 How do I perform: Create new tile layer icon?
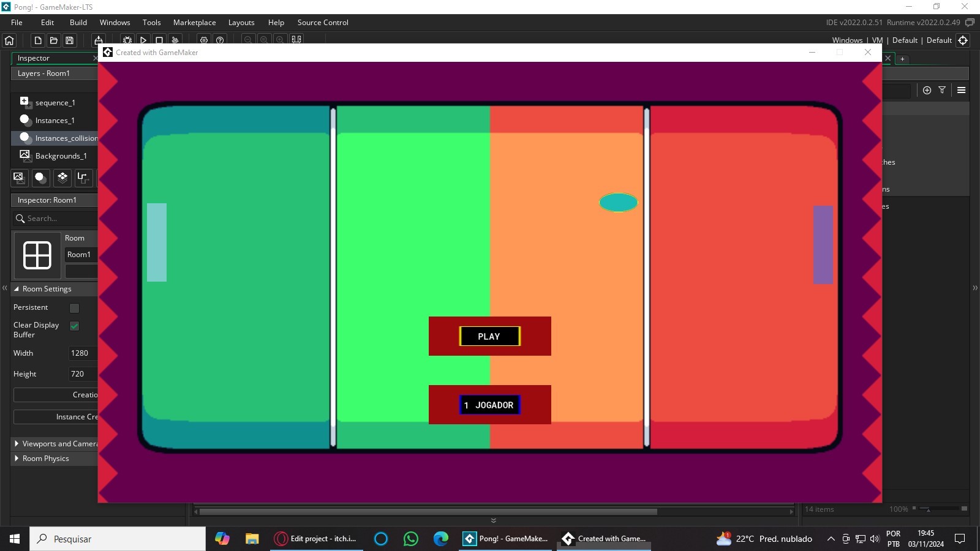(62, 178)
